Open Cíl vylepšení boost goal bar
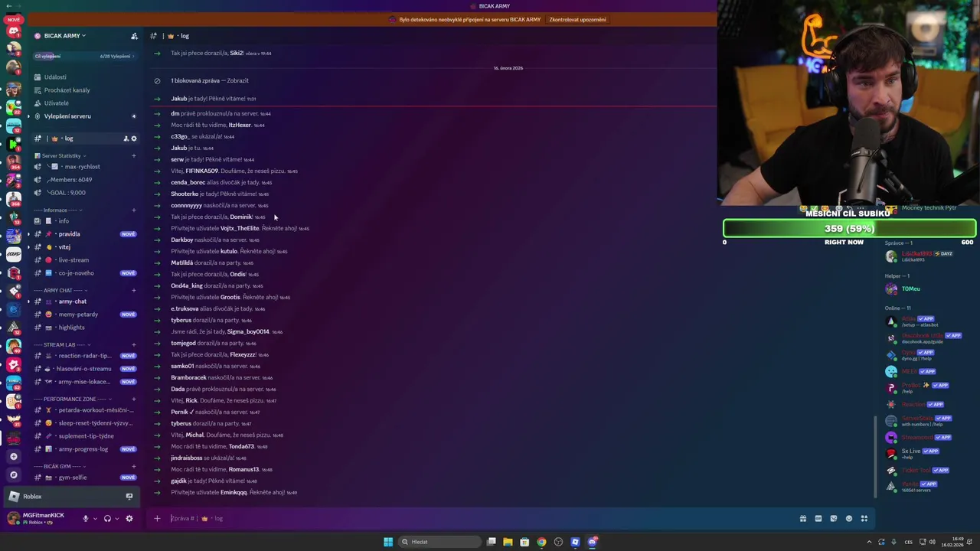This screenshot has height=551, width=980. [x=84, y=56]
